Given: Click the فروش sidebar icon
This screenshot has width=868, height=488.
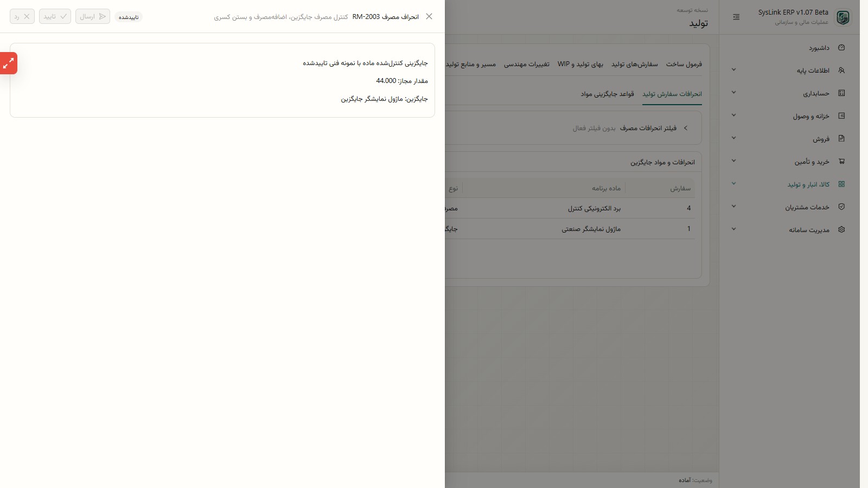Looking at the screenshot, I should tap(841, 139).
